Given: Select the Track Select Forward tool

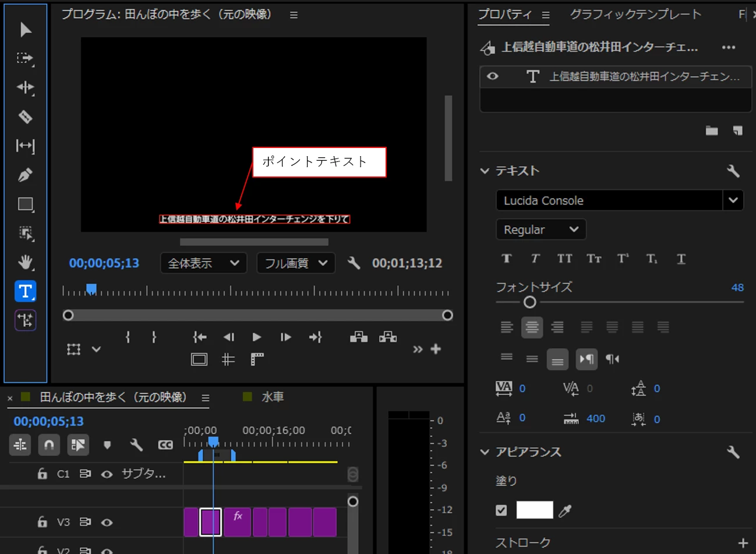Looking at the screenshot, I should pyautogui.click(x=26, y=58).
